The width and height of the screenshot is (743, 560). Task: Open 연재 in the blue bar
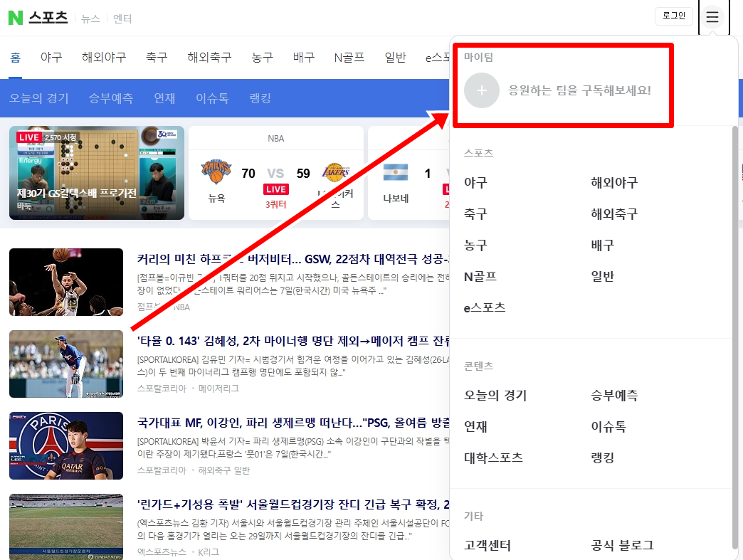pos(164,98)
